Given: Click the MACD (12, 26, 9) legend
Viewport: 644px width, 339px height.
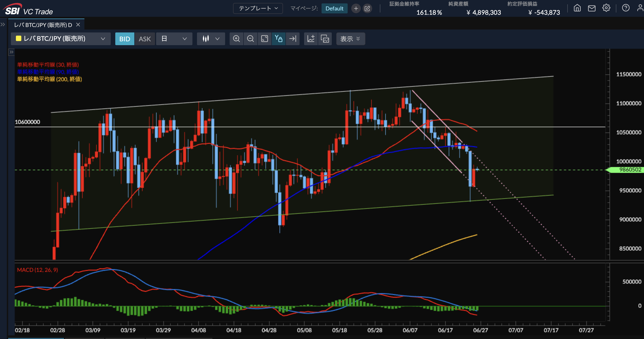Looking at the screenshot, I should [x=37, y=270].
